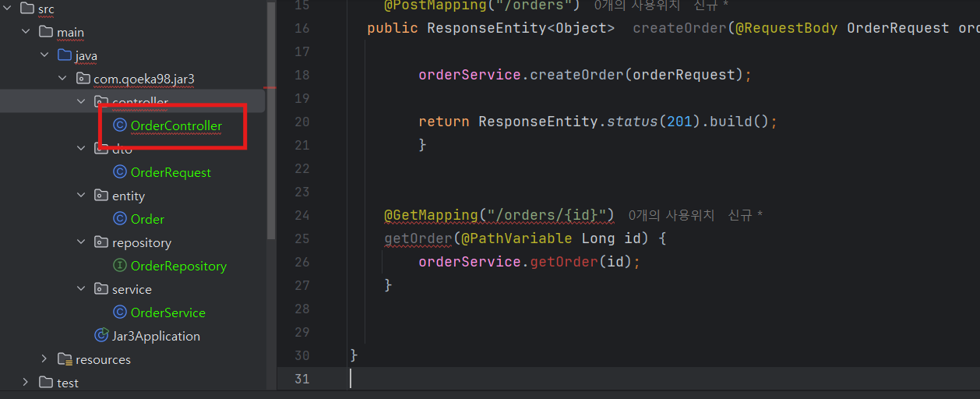Click the project tree vertical scrollbar
The height and width of the screenshot is (399, 980).
272,121
